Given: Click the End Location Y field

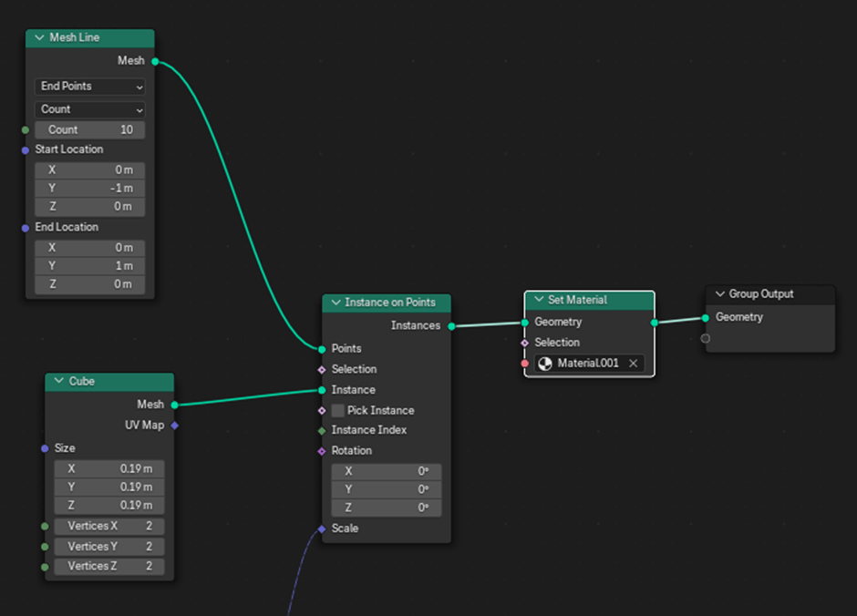Looking at the screenshot, I should (90, 266).
